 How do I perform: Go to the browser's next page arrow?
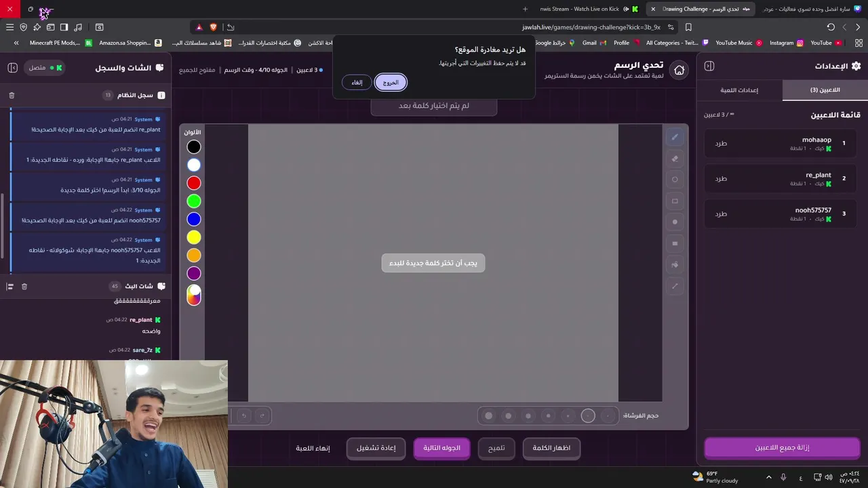pyautogui.click(x=844, y=27)
